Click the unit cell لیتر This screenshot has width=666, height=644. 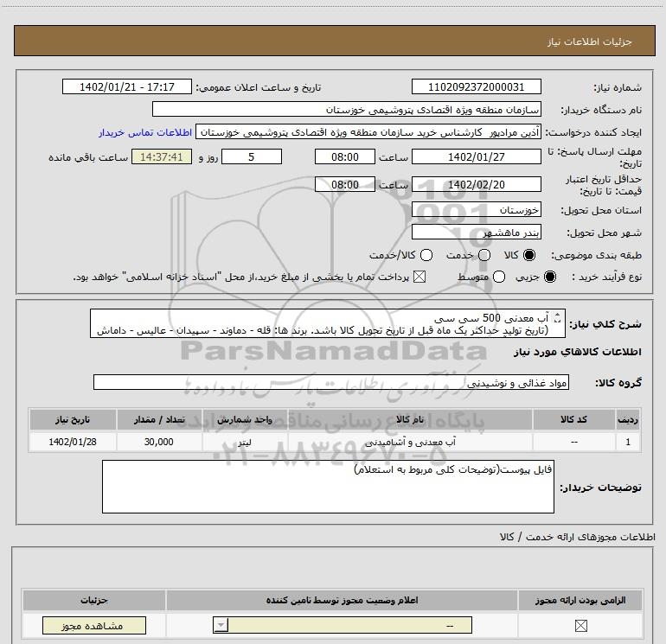pos(245,442)
